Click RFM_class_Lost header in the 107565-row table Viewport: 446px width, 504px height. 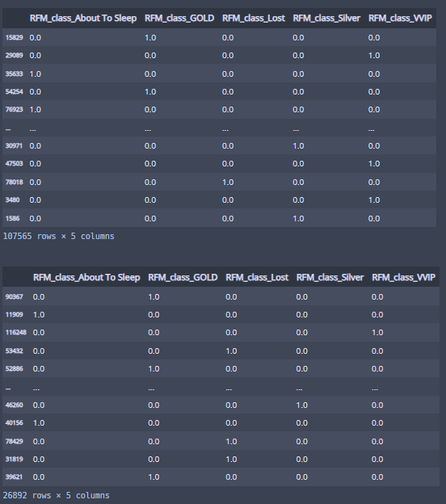click(254, 19)
